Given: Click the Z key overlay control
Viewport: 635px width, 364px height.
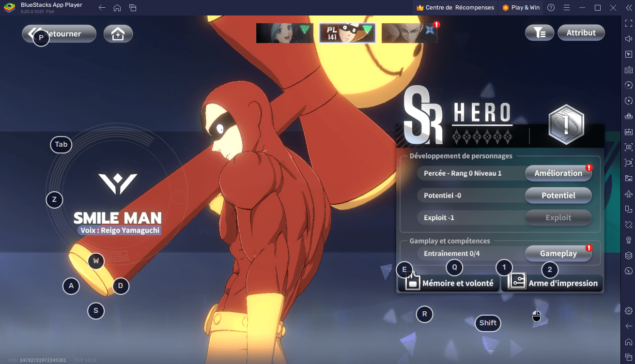Looking at the screenshot, I should pos(54,199).
